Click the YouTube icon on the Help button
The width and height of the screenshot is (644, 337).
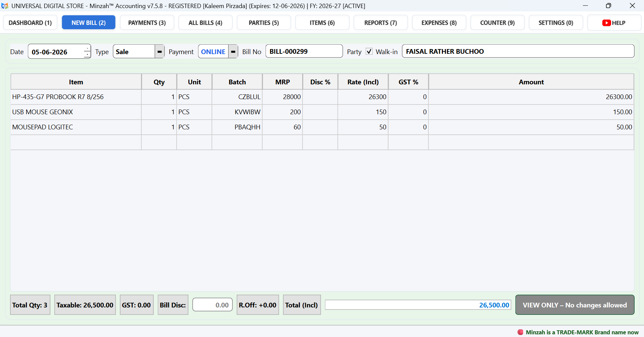(x=606, y=23)
